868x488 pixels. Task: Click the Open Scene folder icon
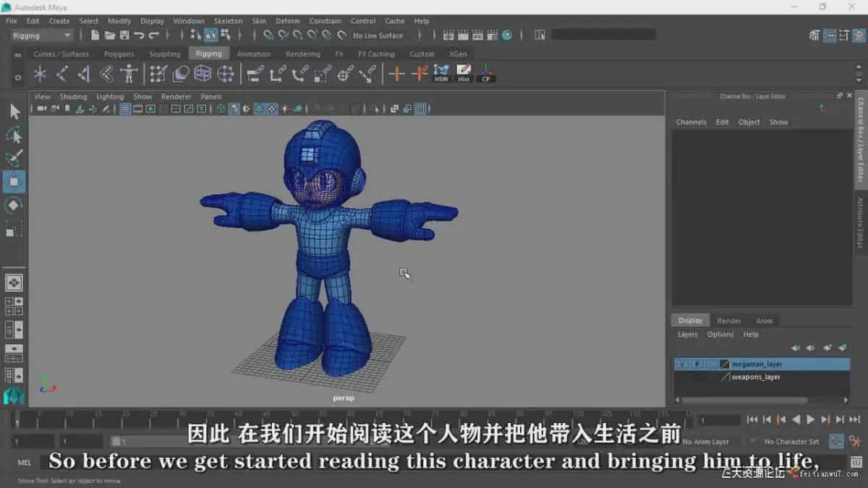click(109, 35)
